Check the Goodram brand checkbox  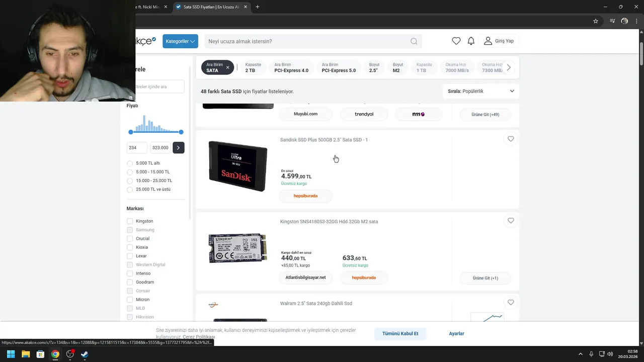130,282
